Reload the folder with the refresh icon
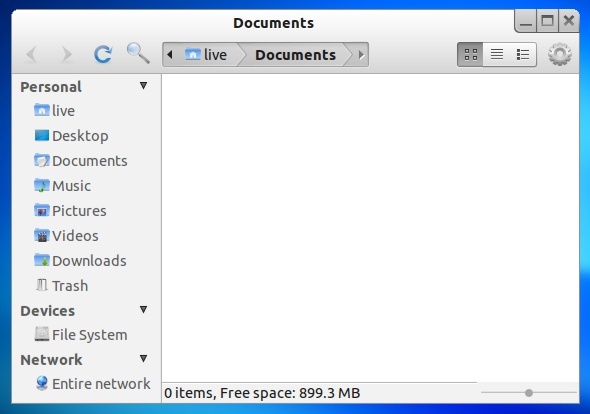This screenshot has width=590, height=414. coord(103,55)
